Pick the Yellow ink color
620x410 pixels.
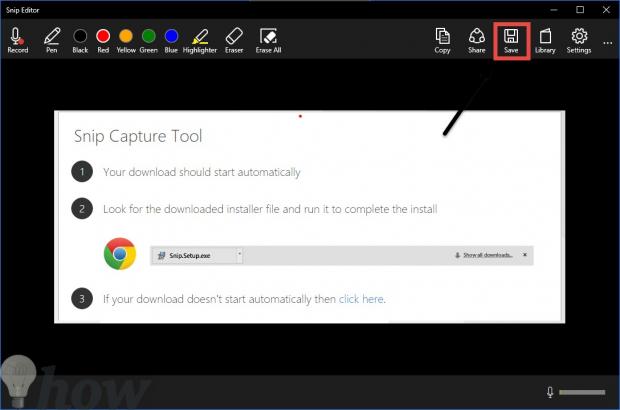126,38
